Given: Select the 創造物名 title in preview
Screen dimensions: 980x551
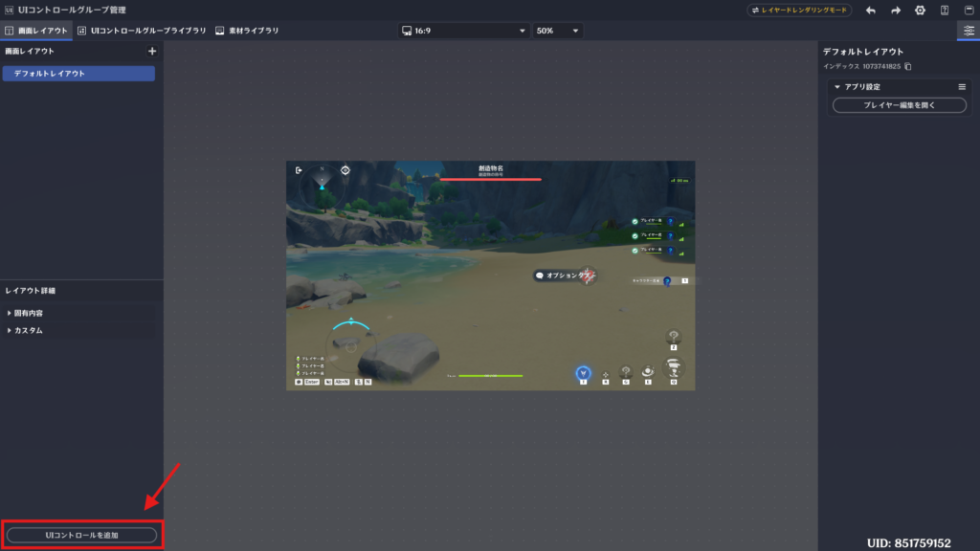Looking at the screenshot, I should pos(491,168).
